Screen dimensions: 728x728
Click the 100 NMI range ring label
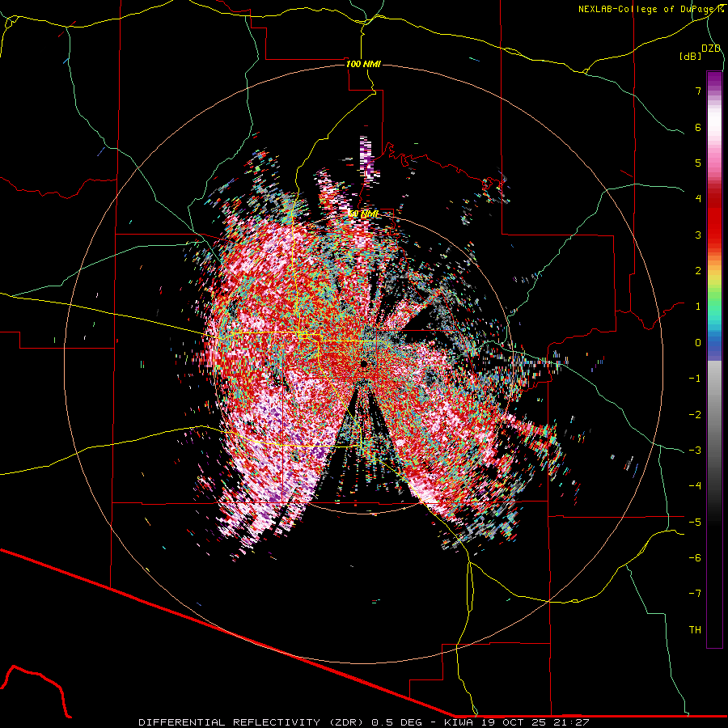tap(363, 64)
